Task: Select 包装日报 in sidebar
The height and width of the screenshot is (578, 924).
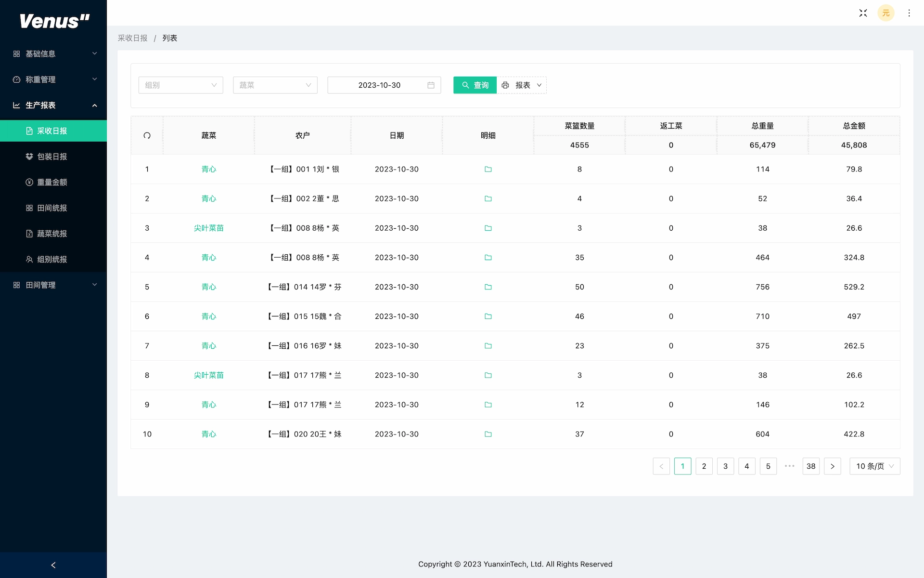Action: [x=53, y=157]
